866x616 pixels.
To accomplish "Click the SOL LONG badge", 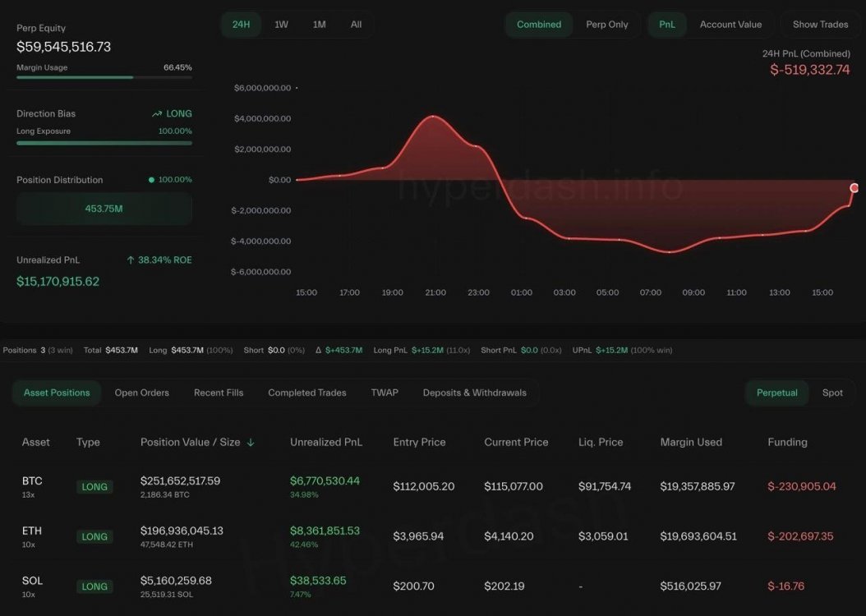I will point(94,587).
